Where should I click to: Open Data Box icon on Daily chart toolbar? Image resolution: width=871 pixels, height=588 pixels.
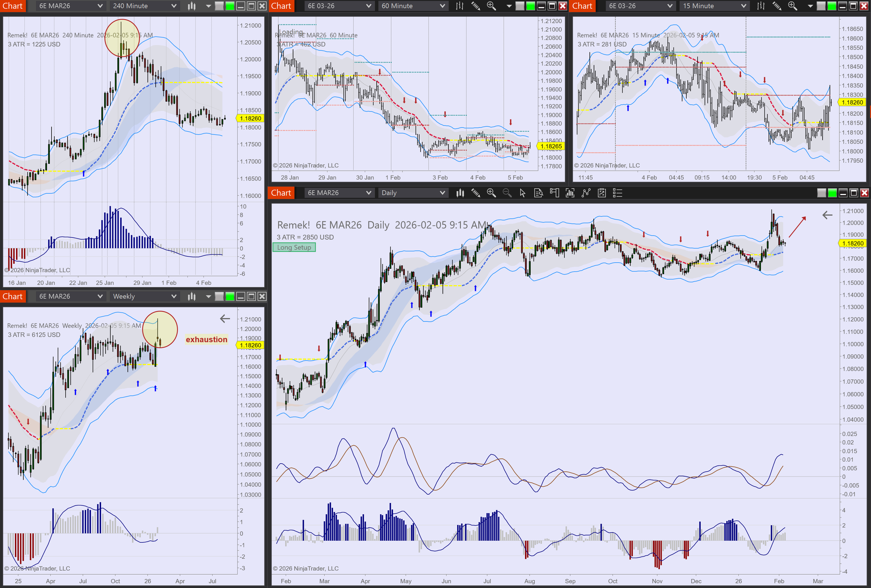(538, 193)
